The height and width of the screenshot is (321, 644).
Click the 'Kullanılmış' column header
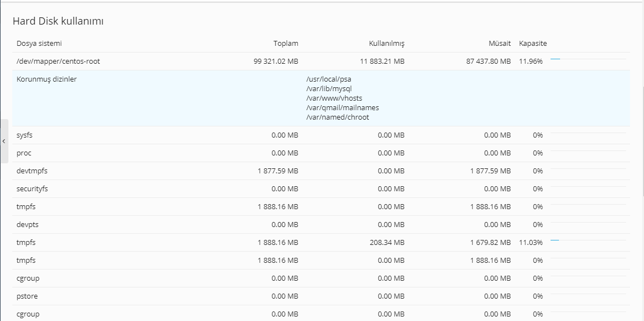coord(387,44)
